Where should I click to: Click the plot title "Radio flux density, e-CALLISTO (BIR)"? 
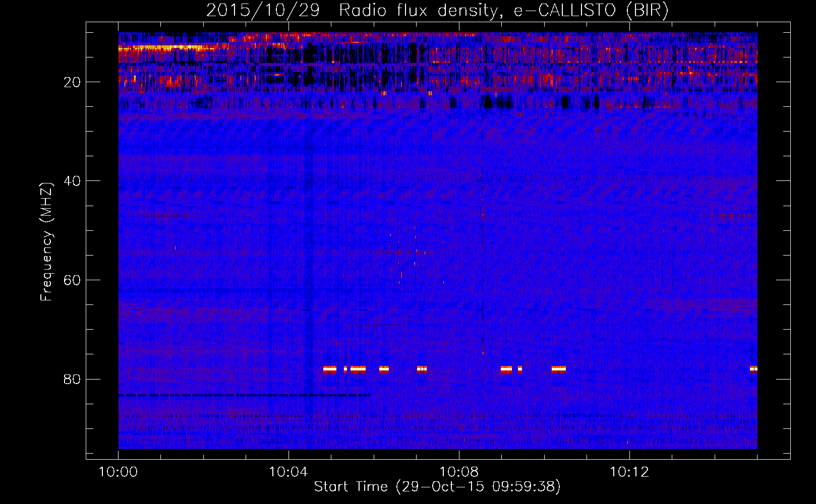[x=504, y=11]
